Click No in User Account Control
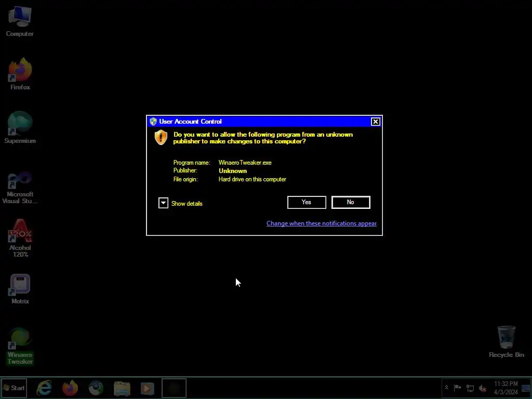Viewport: 532px width, 399px height. [351, 202]
